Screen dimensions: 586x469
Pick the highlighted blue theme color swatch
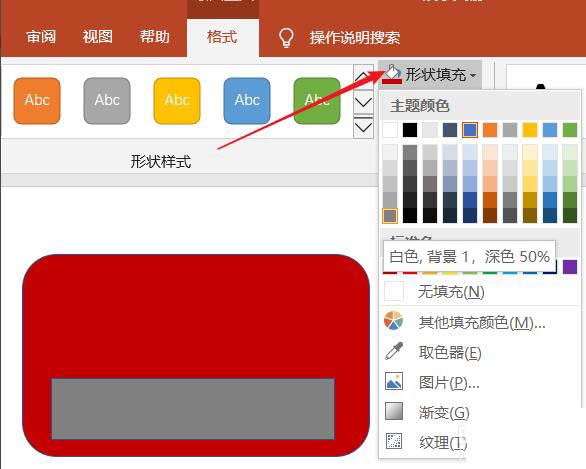pos(470,130)
